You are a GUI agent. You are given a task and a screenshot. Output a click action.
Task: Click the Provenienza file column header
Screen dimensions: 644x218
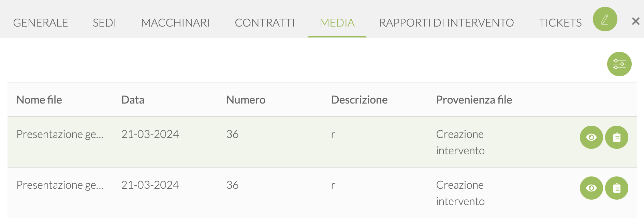click(x=474, y=100)
